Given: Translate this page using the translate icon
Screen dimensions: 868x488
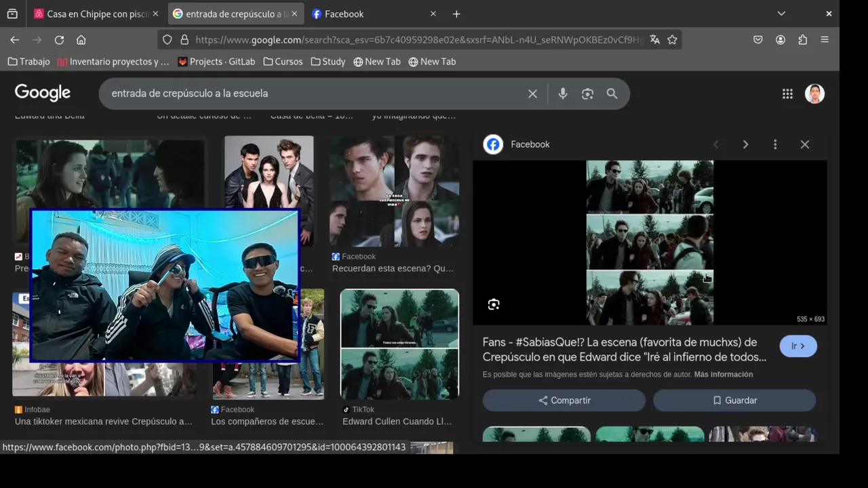Looking at the screenshot, I should [654, 40].
